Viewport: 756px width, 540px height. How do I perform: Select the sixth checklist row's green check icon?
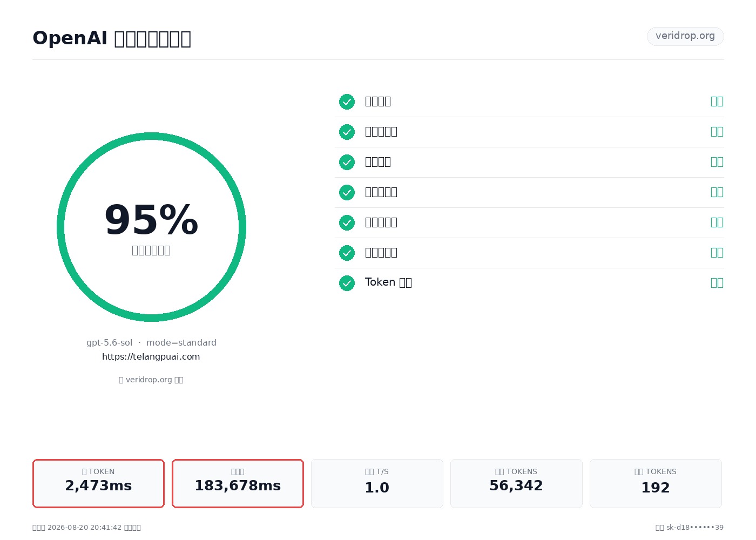coord(347,253)
